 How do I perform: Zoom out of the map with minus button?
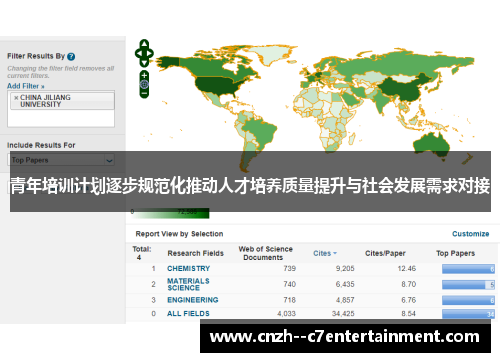tap(144, 93)
